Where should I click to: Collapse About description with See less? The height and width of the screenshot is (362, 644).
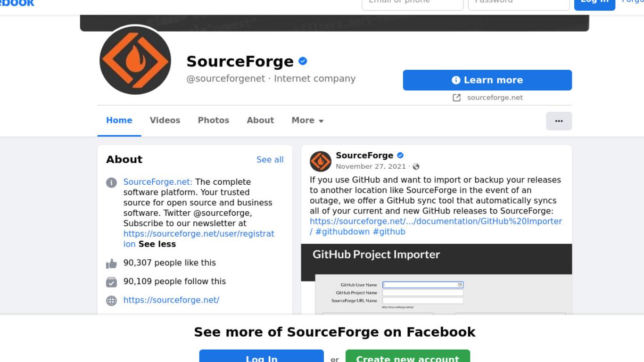[x=157, y=244]
